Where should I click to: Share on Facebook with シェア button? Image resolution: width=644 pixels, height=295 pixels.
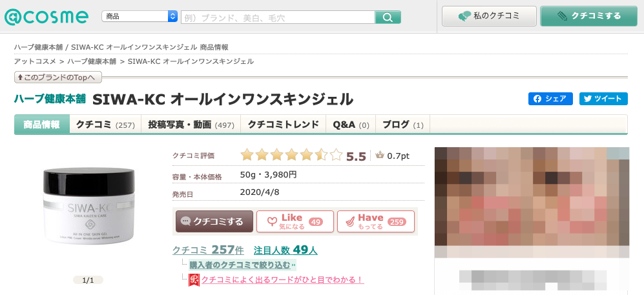pos(550,99)
